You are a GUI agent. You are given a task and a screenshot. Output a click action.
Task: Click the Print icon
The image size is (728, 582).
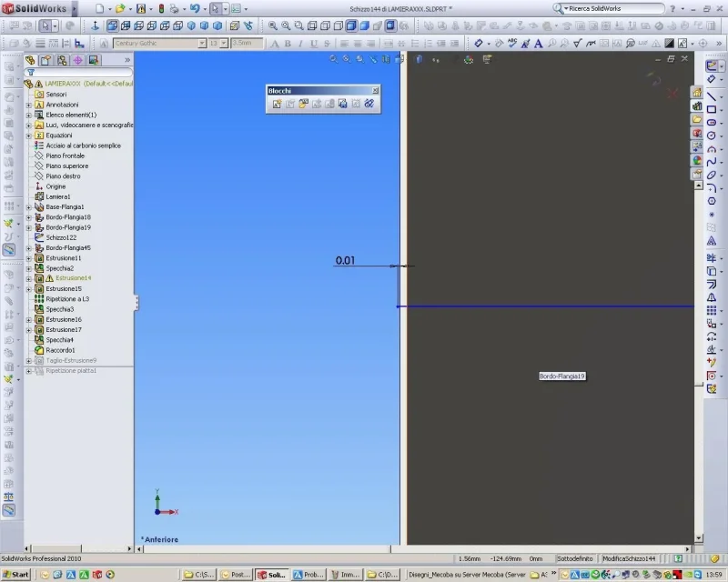click(174, 8)
